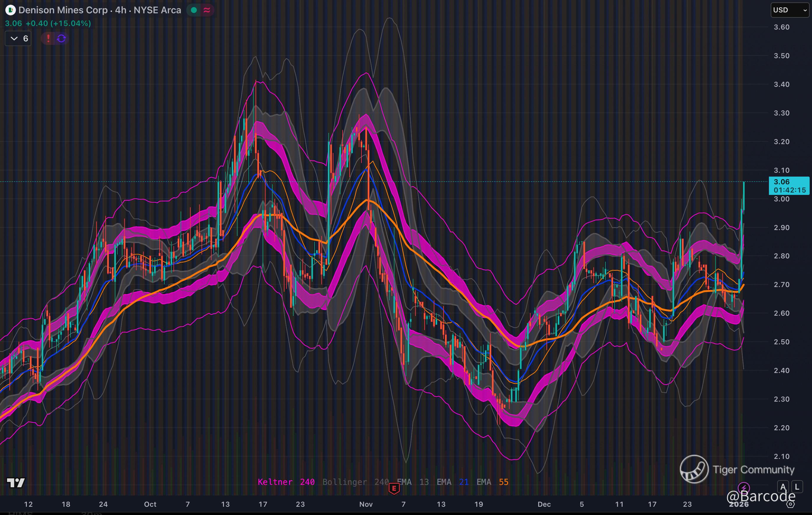The image size is (812, 515).
Task: Expand the collapsed 6 indicators legend
Action: 18,38
